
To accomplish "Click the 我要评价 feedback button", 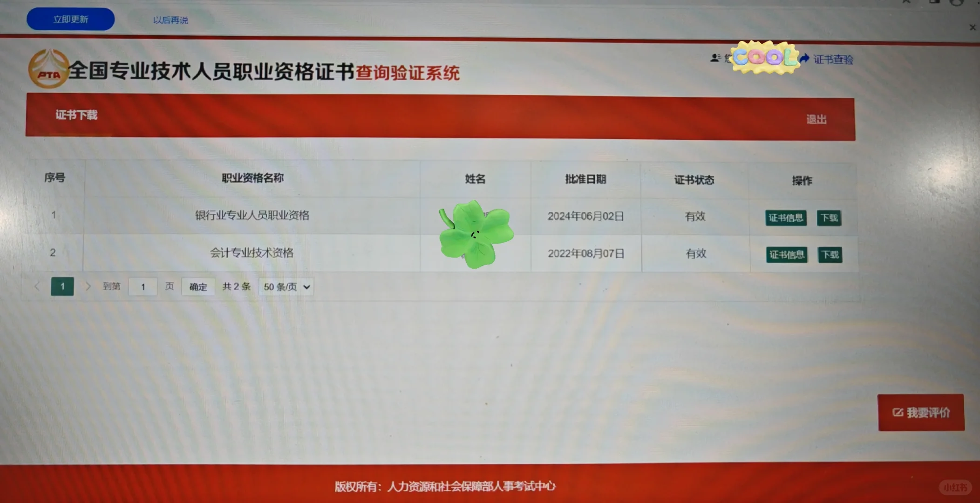I will click(x=921, y=413).
